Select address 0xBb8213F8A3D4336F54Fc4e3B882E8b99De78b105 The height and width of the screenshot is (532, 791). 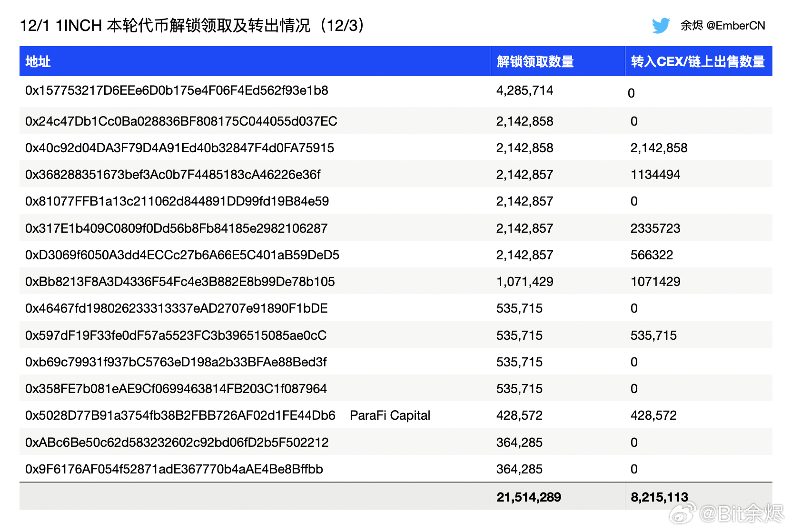180,282
